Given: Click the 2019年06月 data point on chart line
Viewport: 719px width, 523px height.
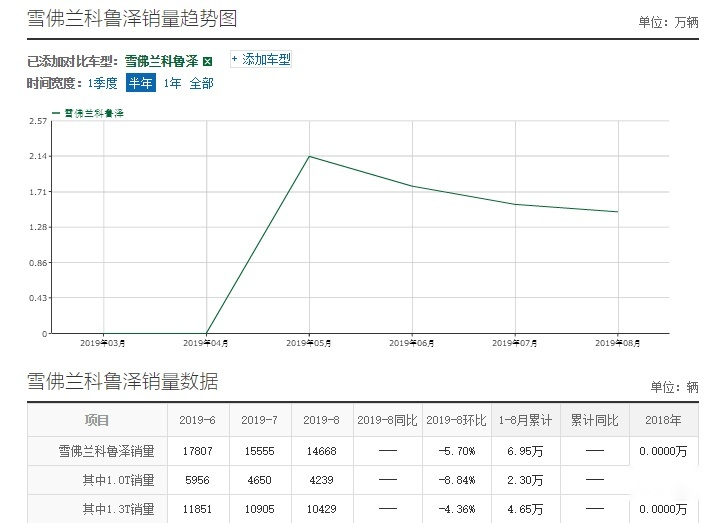Looking at the screenshot, I should (412, 186).
